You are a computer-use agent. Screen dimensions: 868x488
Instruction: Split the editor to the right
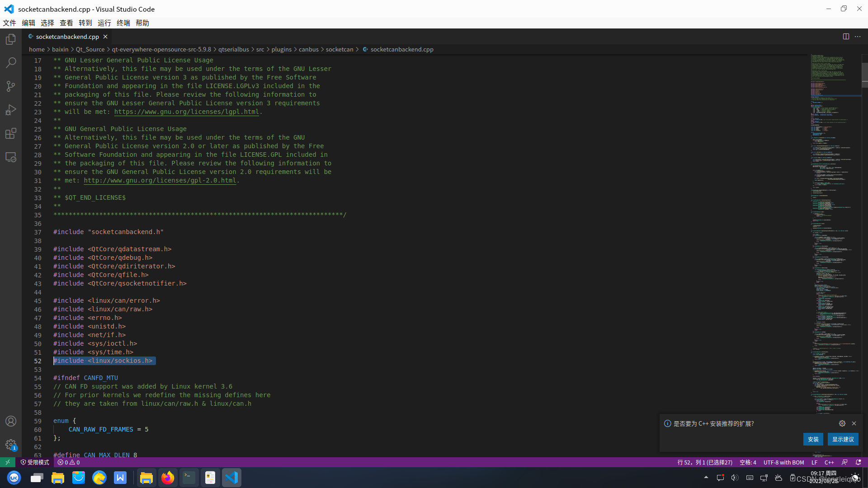tap(846, 37)
